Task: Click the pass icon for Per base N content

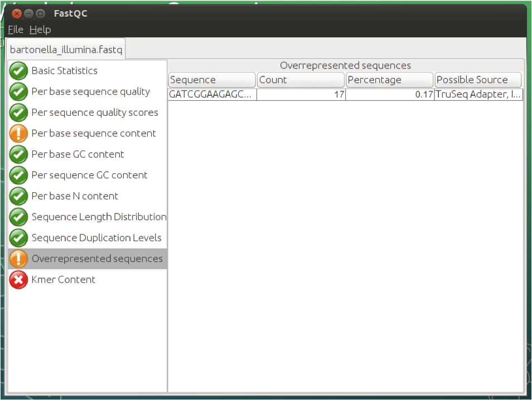Action: [18, 196]
